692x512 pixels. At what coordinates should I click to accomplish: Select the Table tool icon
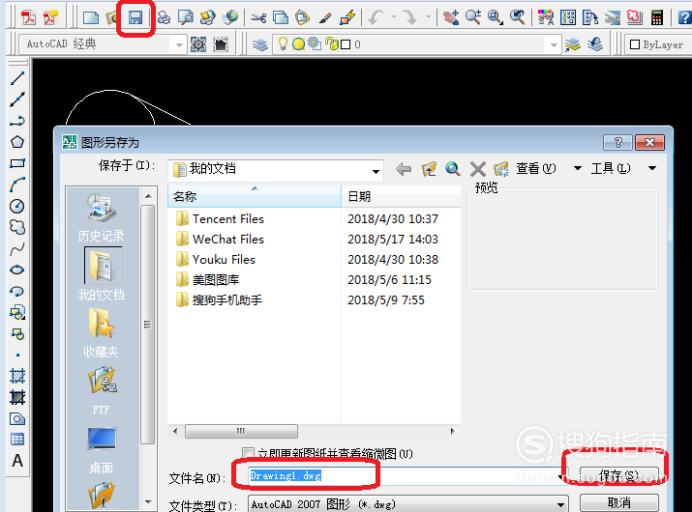pos(17,439)
